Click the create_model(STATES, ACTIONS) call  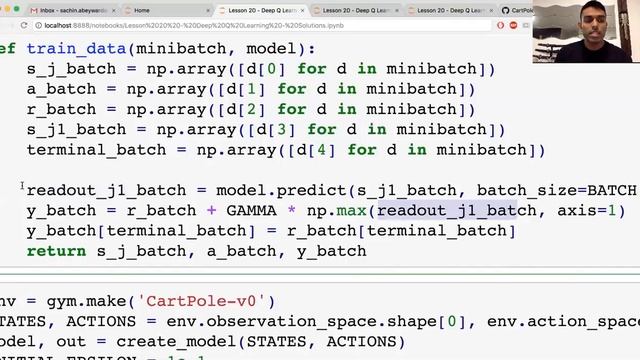pyautogui.click(x=260, y=342)
